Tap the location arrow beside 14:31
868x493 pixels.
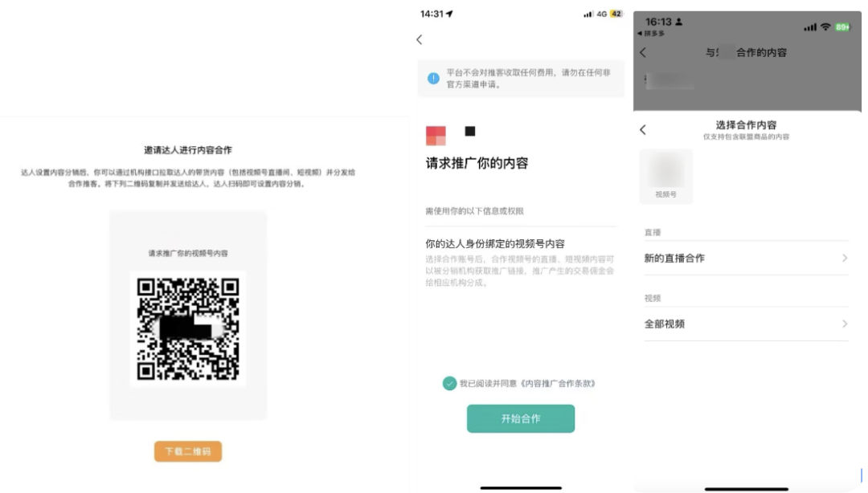(x=449, y=14)
